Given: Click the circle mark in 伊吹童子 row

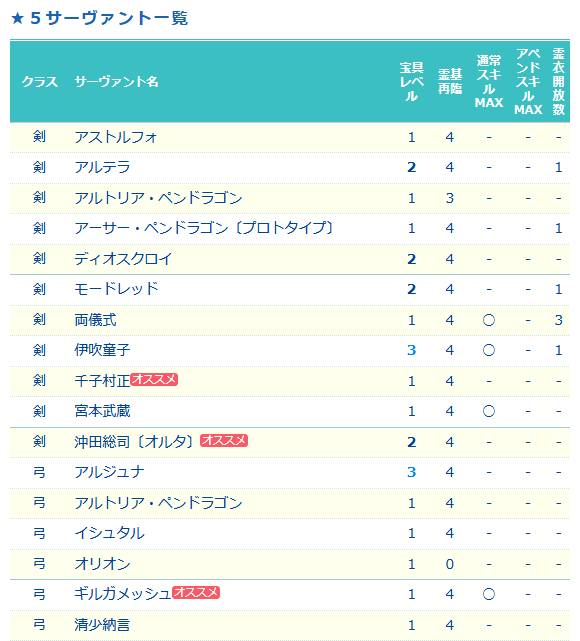Looking at the screenshot, I should (x=488, y=350).
